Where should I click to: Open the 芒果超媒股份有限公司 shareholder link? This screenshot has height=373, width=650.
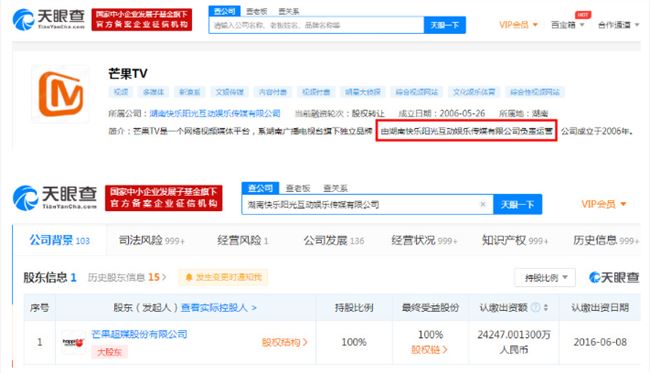139,334
